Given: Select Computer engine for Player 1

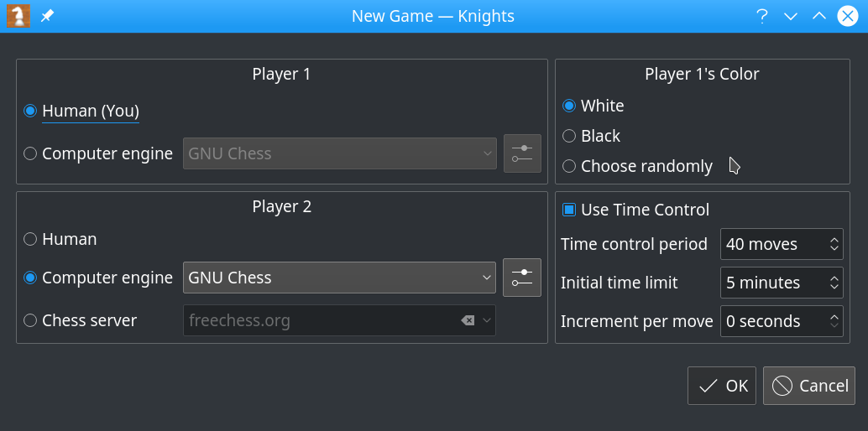Looking at the screenshot, I should pyautogui.click(x=31, y=153).
